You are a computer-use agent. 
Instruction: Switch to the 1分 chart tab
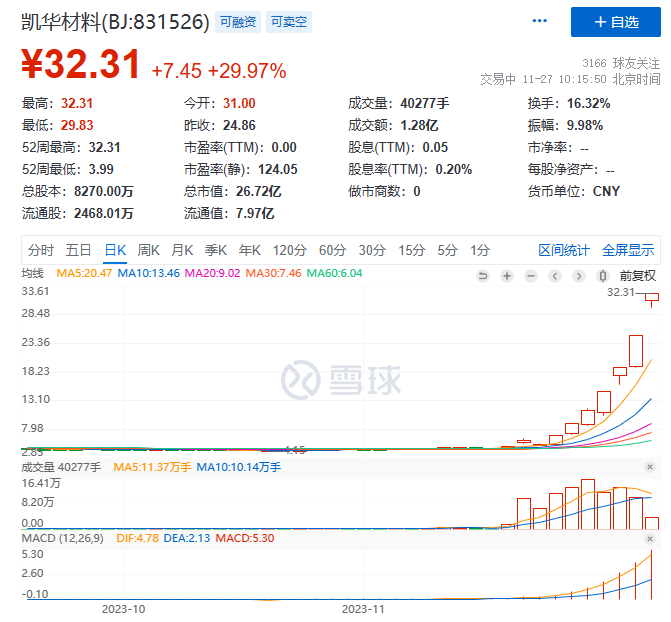(x=480, y=250)
